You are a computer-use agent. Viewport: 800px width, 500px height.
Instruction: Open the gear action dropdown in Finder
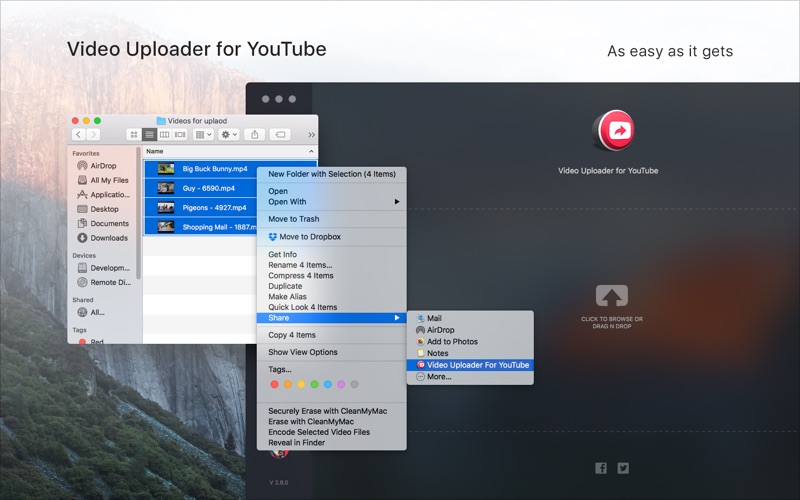pos(229,134)
